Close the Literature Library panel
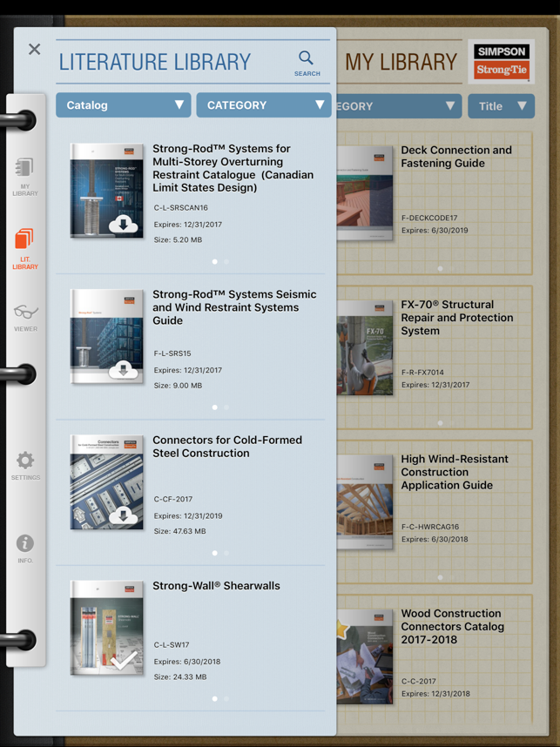 pos(34,49)
